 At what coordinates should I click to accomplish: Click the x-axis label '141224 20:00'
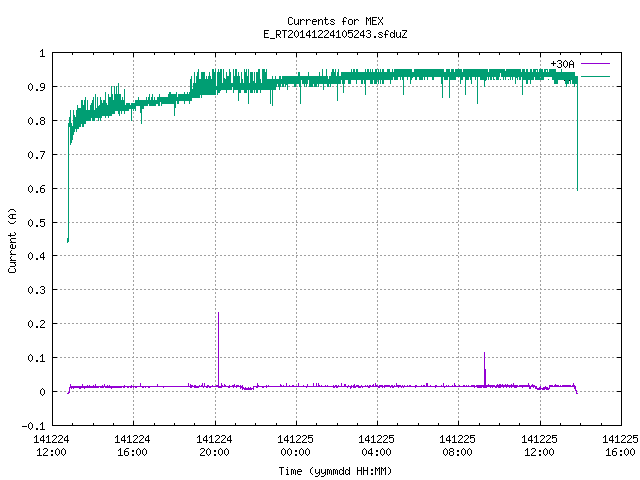(x=214, y=445)
